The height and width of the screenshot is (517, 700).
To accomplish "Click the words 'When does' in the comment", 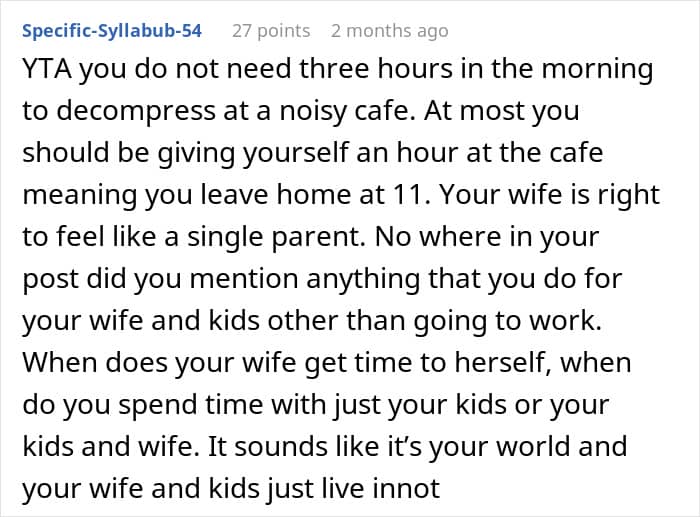I will (95, 362).
